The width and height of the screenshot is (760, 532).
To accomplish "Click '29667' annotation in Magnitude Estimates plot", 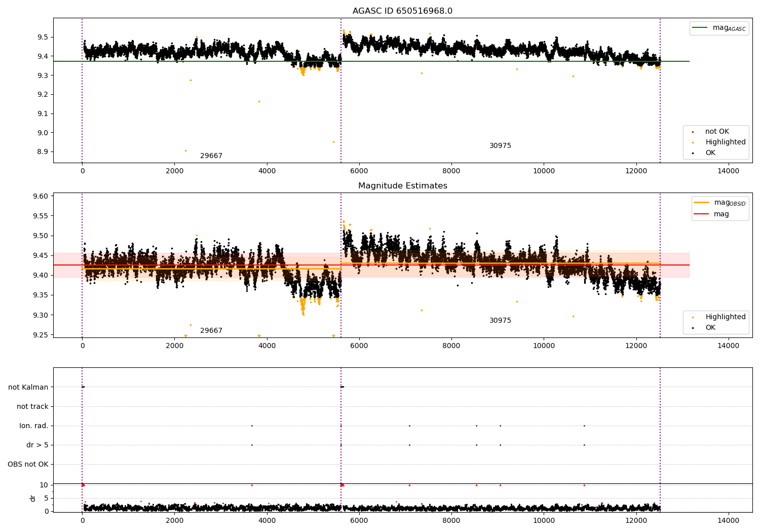I will pyautogui.click(x=211, y=331).
